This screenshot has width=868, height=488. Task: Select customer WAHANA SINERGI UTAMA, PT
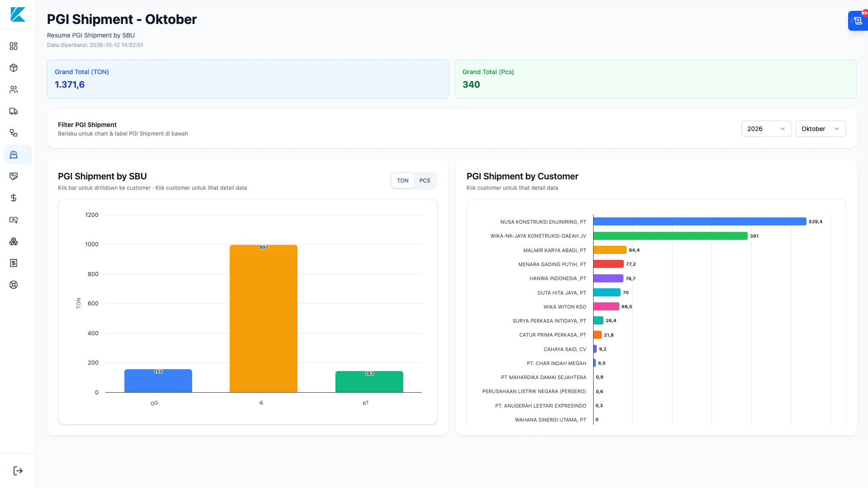coord(550,420)
